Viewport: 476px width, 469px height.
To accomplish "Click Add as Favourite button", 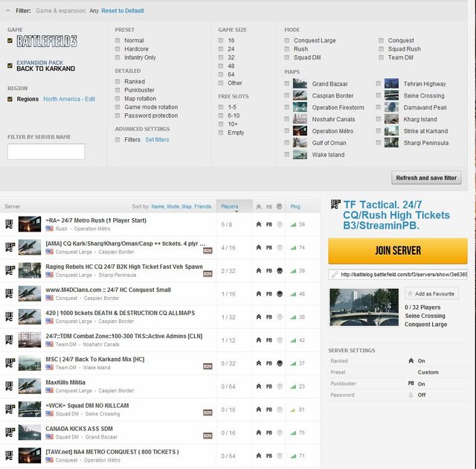I will (431, 294).
